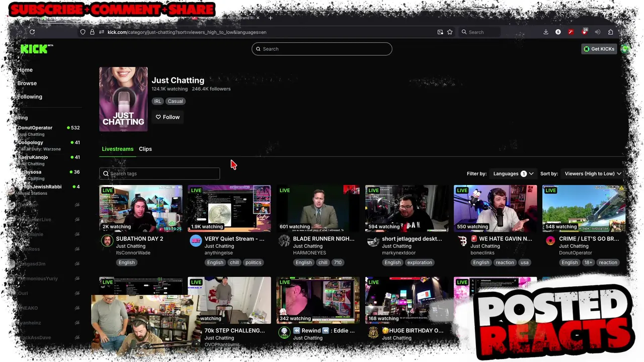
Task: Open DonutOperator channel avatar in stream grid
Action: coord(550,241)
